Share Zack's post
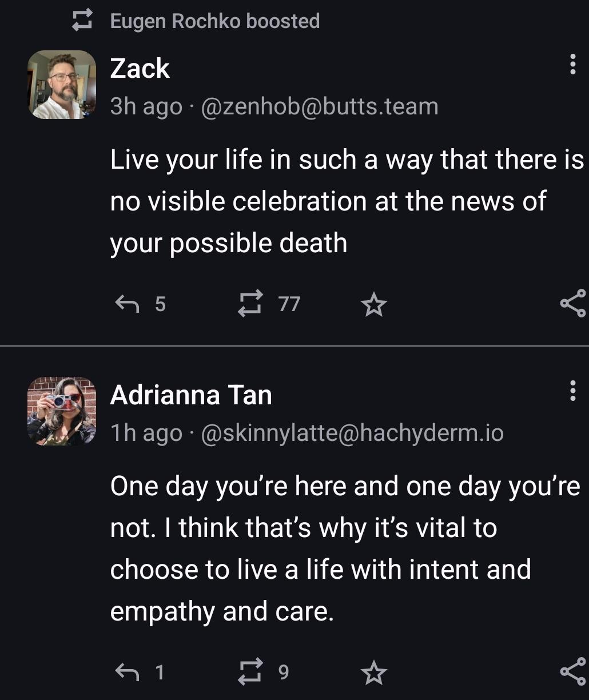 pos(573,304)
